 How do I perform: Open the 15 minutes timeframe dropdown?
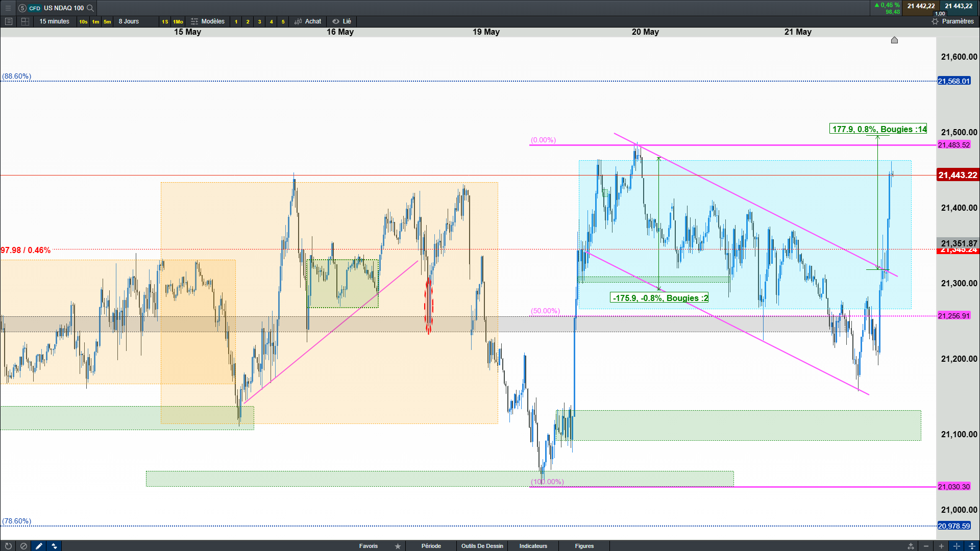[x=54, y=21]
